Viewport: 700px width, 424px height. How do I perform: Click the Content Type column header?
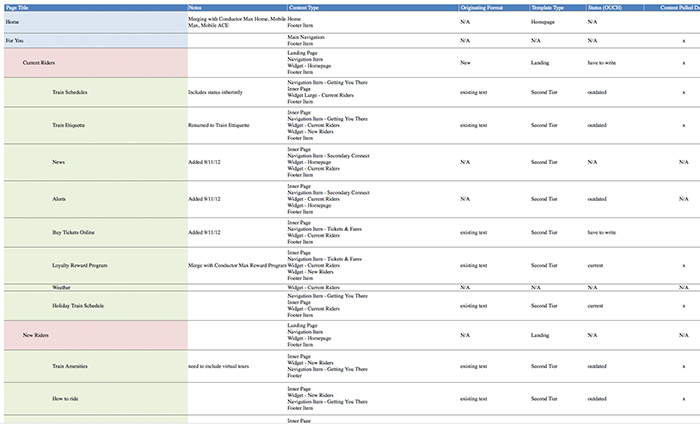[x=303, y=7]
